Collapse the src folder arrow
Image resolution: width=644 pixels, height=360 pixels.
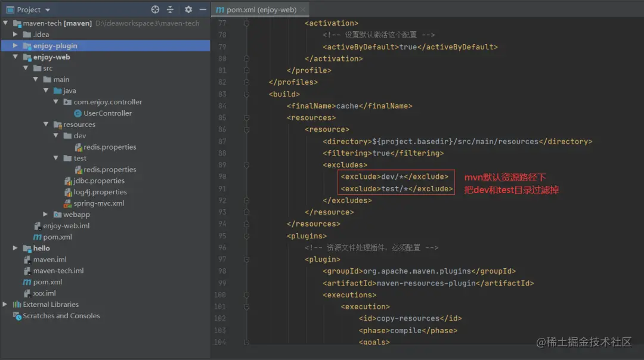(x=26, y=68)
